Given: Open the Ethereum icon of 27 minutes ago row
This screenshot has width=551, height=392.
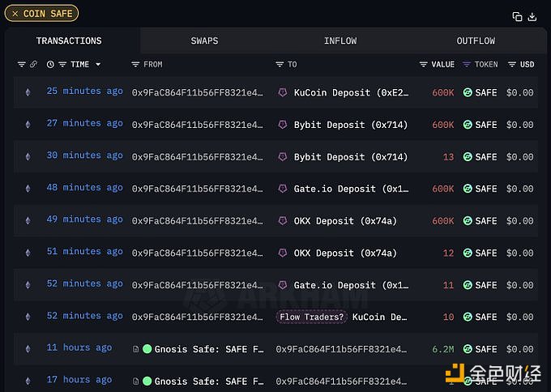Looking at the screenshot, I should 28,125.
